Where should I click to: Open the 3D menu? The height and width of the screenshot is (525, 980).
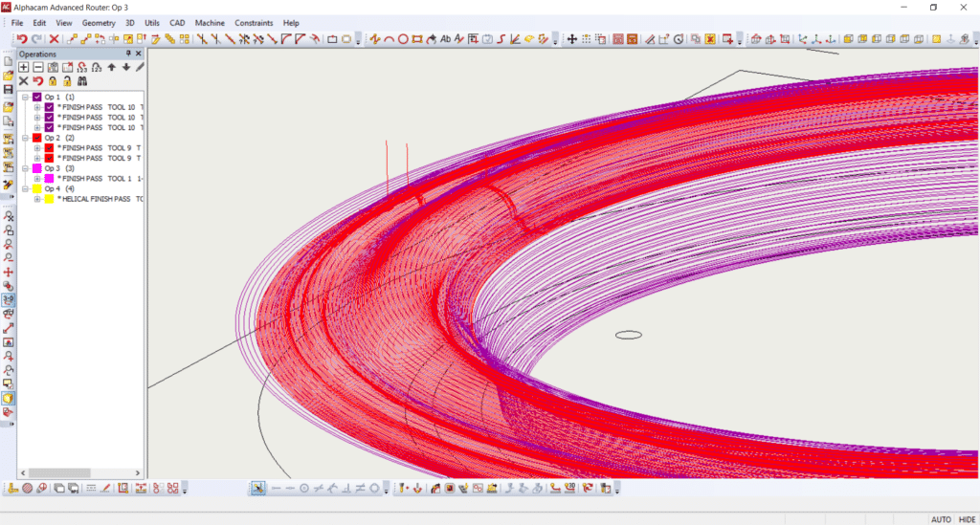(130, 23)
